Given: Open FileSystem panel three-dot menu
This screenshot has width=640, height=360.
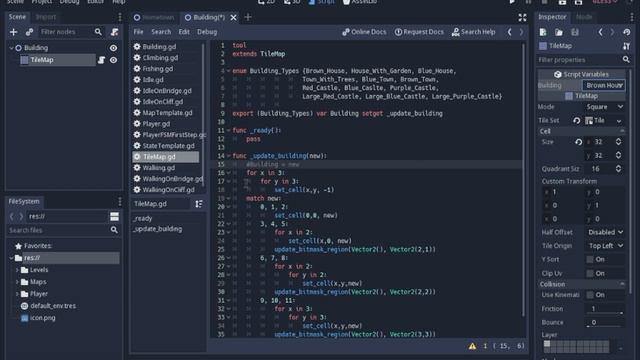Looking at the screenshot, I should pyautogui.click(x=120, y=201).
